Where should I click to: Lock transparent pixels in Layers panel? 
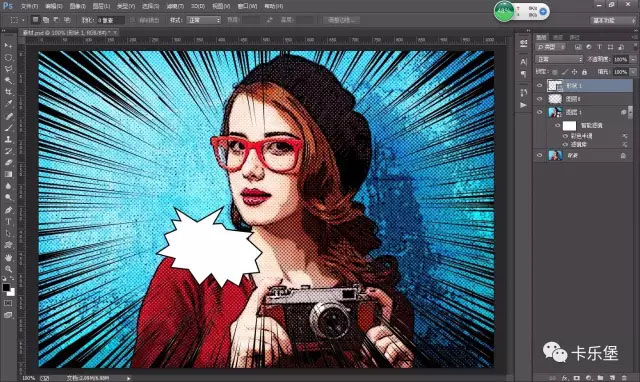coord(555,72)
